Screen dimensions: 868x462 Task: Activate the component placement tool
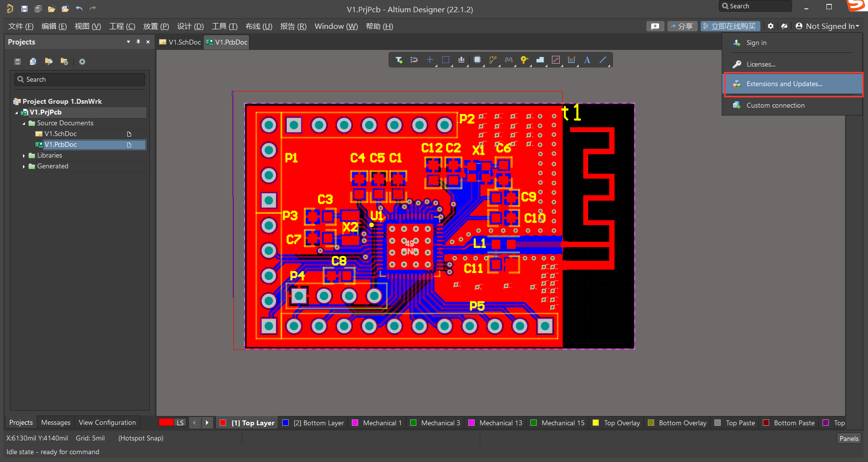(x=477, y=60)
